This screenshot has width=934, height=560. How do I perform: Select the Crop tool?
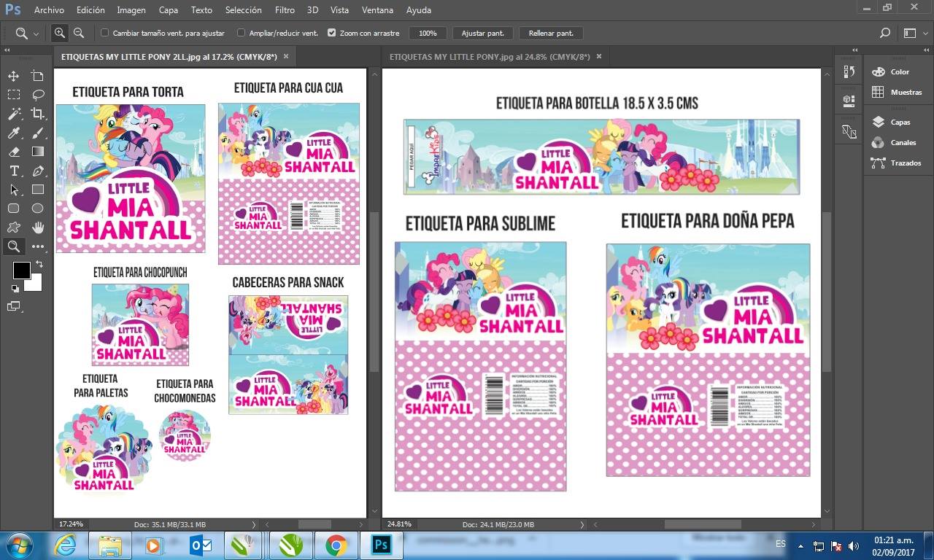[x=37, y=114]
